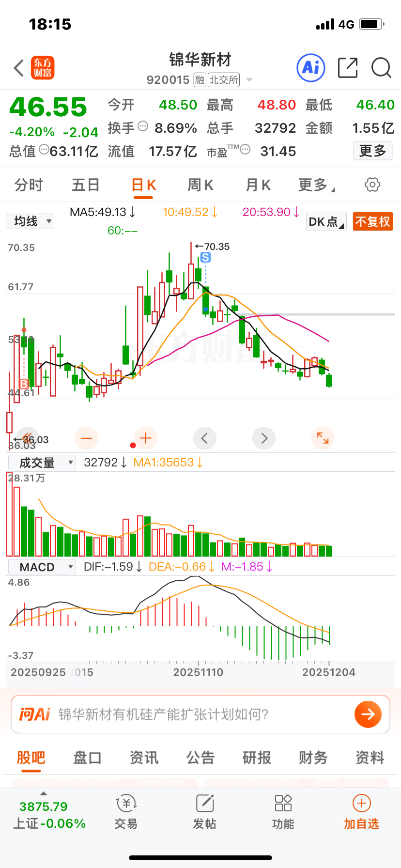Open the 均线 indicator dropdown
The image size is (401, 868).
[30, 221]
